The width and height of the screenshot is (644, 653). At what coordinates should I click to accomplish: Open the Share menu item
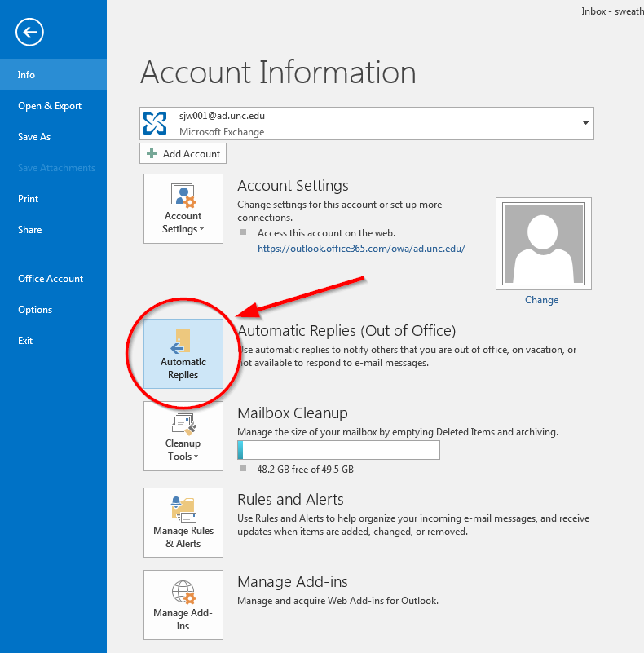point(29,230)
